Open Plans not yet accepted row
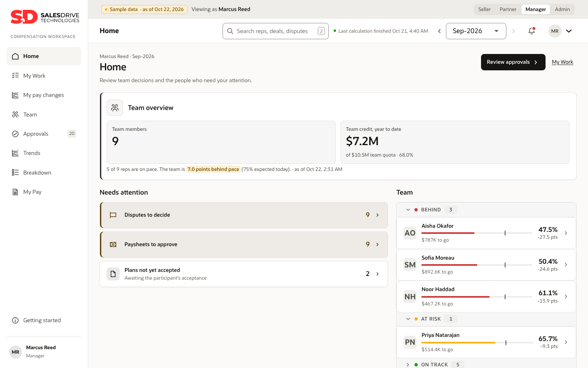The image size is (588, 368). coord(244,274)
